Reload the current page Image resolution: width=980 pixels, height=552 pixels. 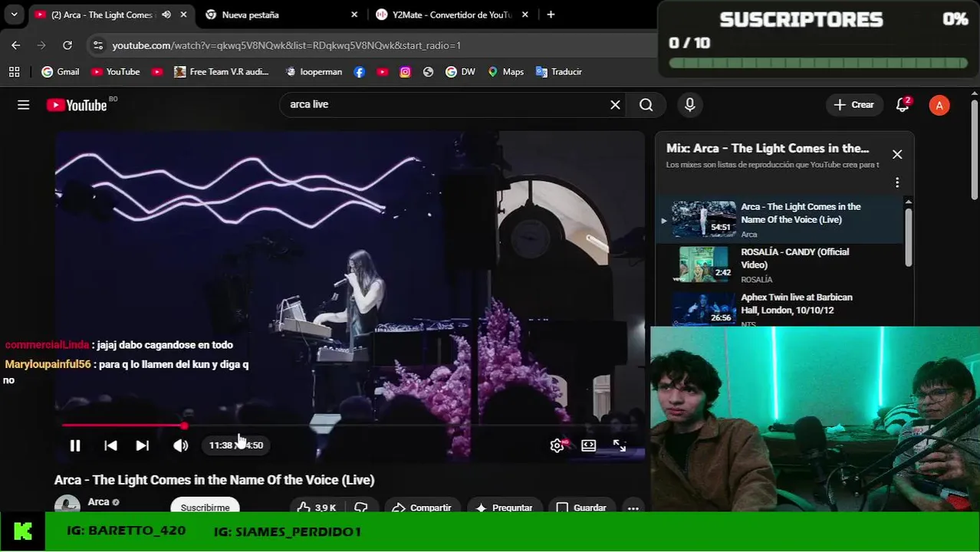(67, 45)
